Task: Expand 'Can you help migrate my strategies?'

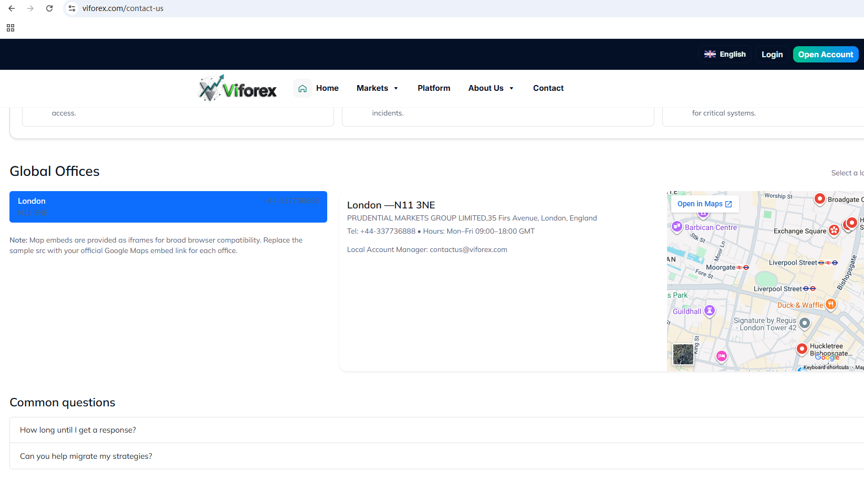Action: click(x=436, y=456)
